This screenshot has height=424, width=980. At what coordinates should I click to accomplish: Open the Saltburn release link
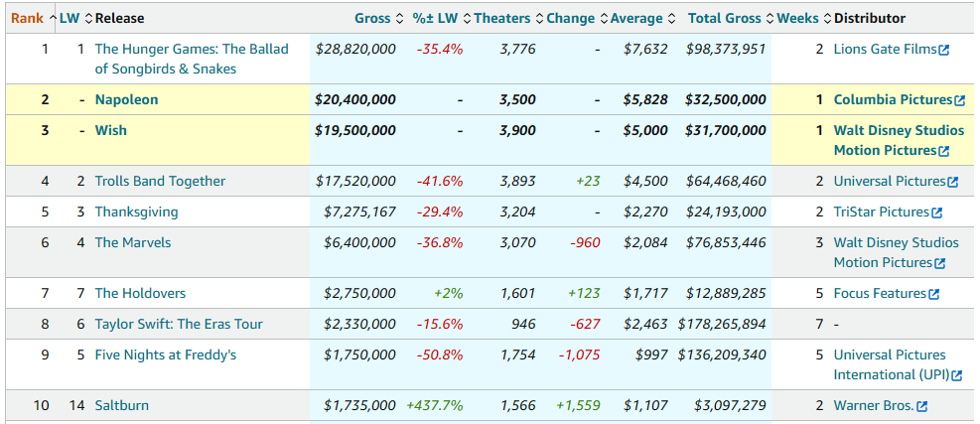tap(121, 405)
